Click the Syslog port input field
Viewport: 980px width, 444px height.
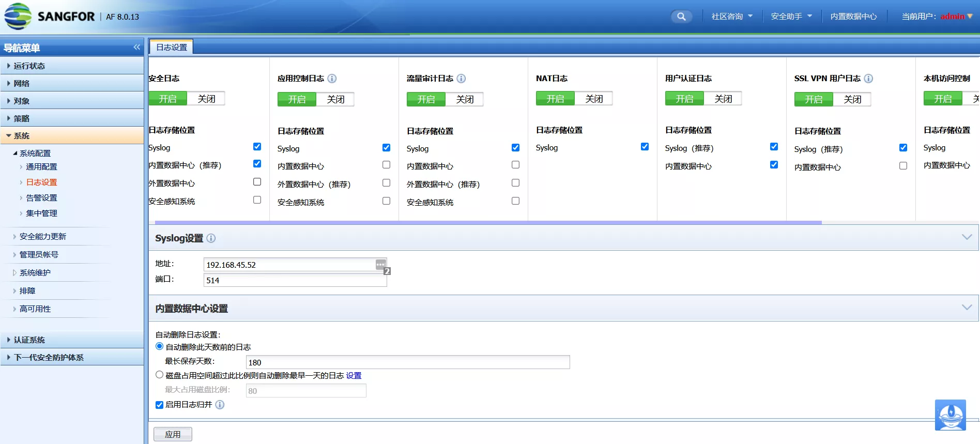[295, 280]
